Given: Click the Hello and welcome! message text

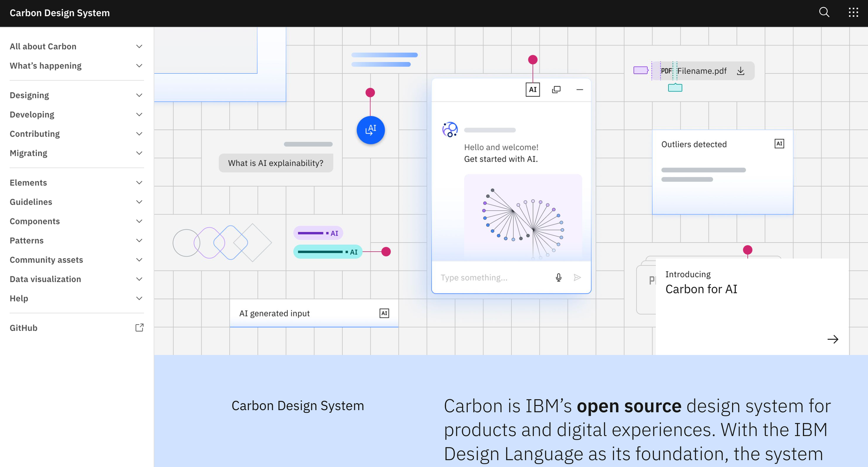Looking at the screenshot, I should pos(501,148).
